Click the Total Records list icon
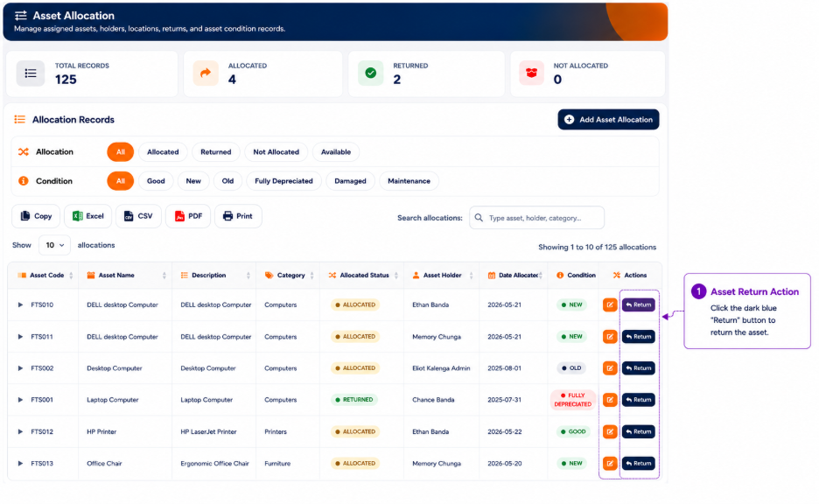 [x=31, y=73]
